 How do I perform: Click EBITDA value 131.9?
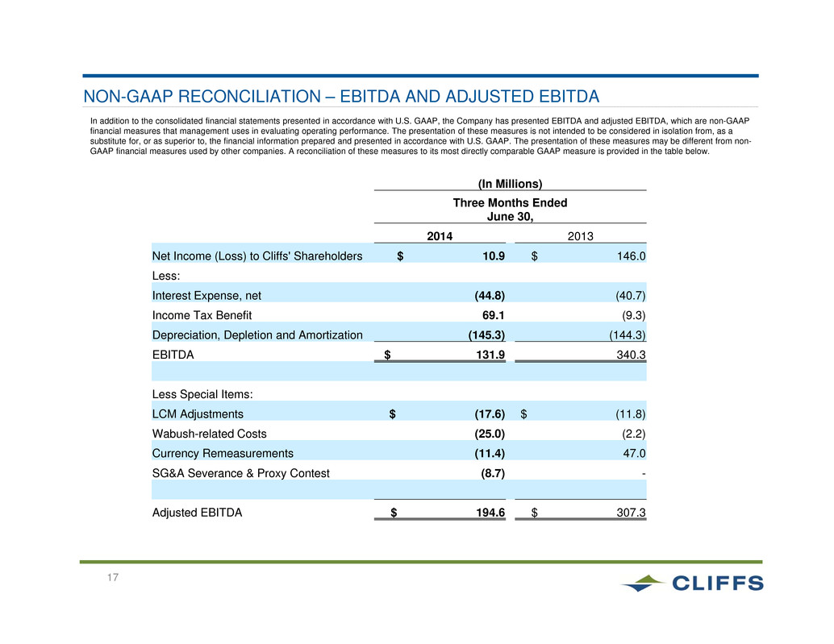[x=490, y=355]
